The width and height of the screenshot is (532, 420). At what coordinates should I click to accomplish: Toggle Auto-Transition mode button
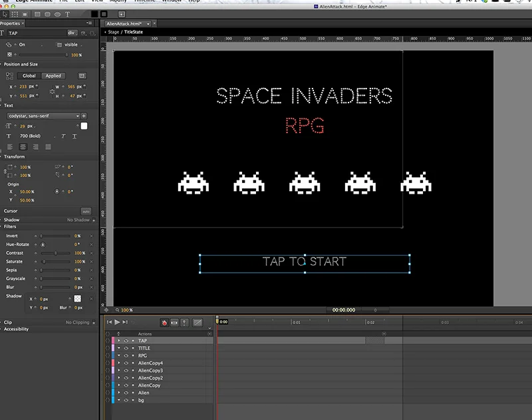coord(174,323)
